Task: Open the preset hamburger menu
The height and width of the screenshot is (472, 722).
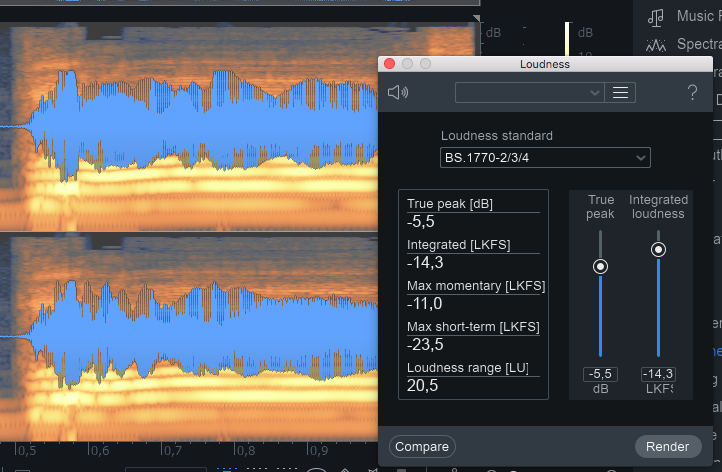Action: [x=620, y=93]
